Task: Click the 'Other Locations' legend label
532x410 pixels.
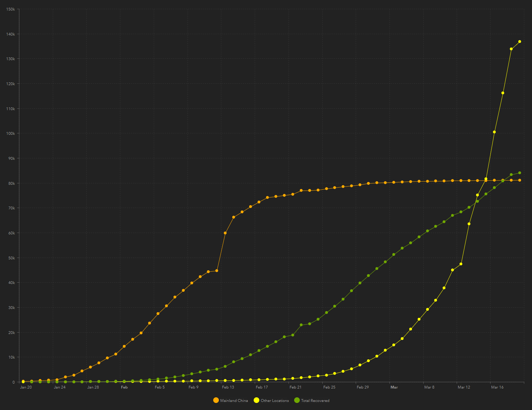Action: pos(275,400)
